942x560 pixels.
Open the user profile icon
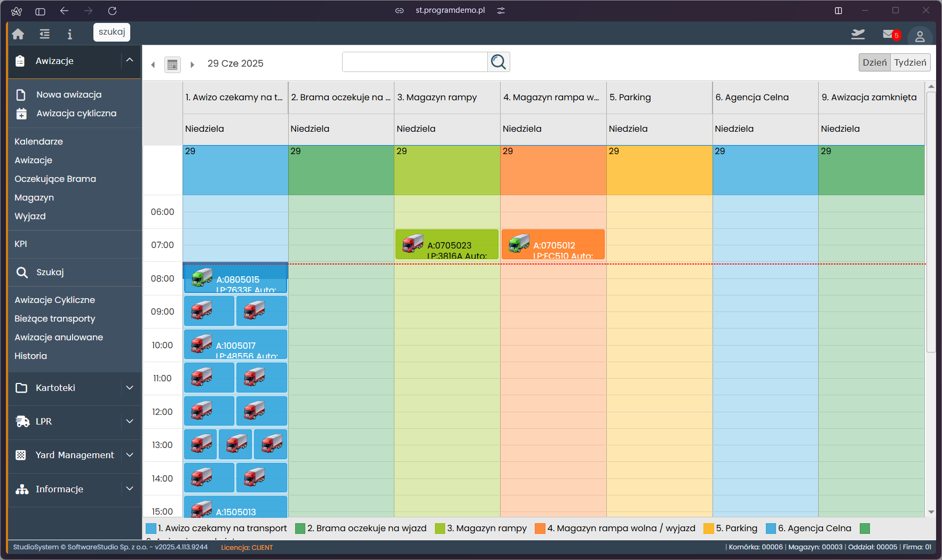(920, 36)
